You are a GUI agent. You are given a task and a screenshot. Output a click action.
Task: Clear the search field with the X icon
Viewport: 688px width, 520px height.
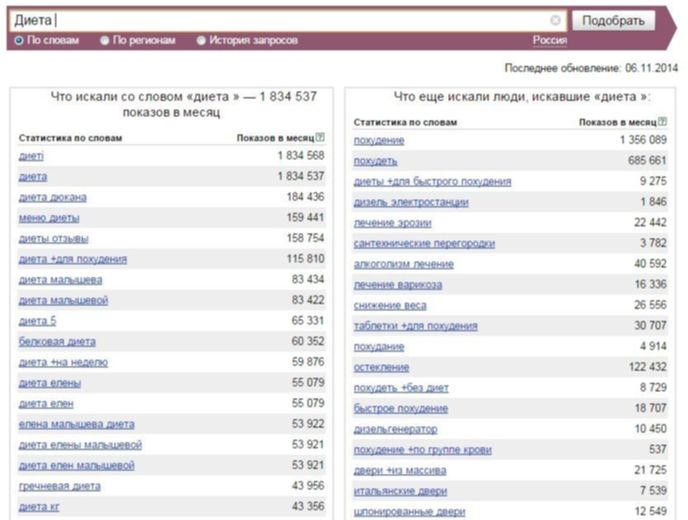(x=555, y=20)
